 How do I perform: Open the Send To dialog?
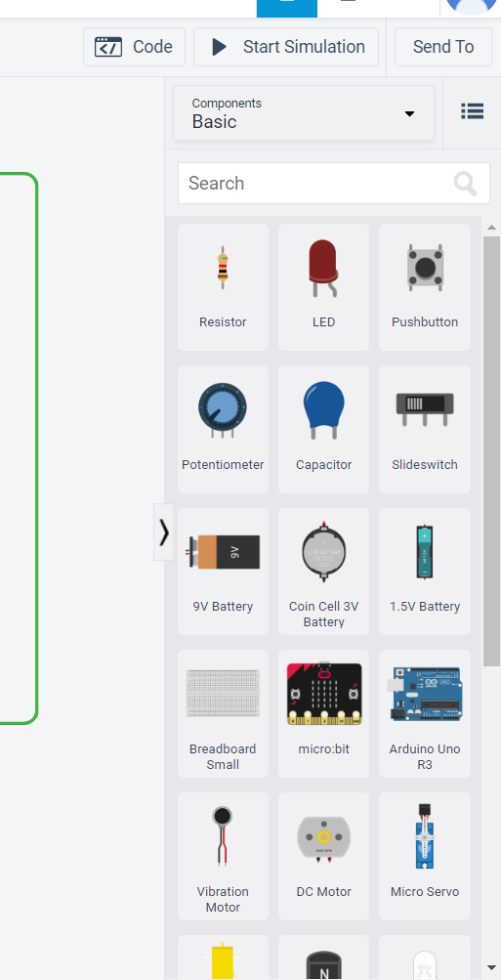(x=443, y=47)
